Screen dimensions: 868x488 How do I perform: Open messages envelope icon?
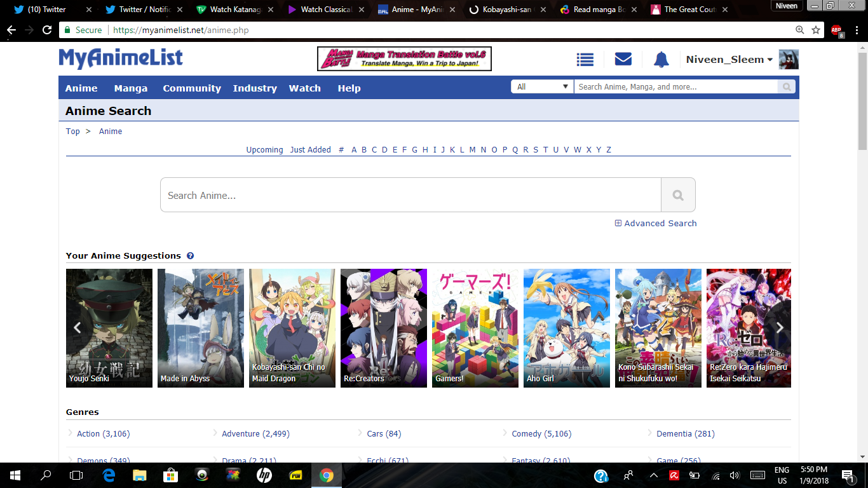coord(623,59)
